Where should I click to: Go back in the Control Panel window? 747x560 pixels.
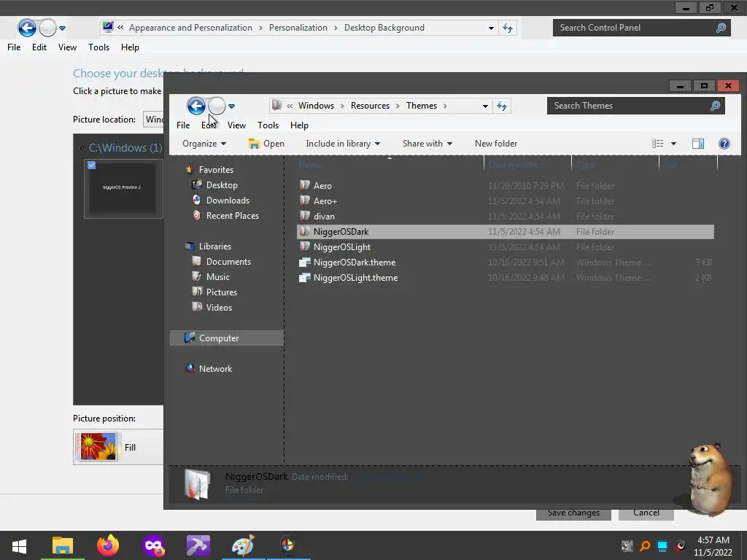(27, 28)
